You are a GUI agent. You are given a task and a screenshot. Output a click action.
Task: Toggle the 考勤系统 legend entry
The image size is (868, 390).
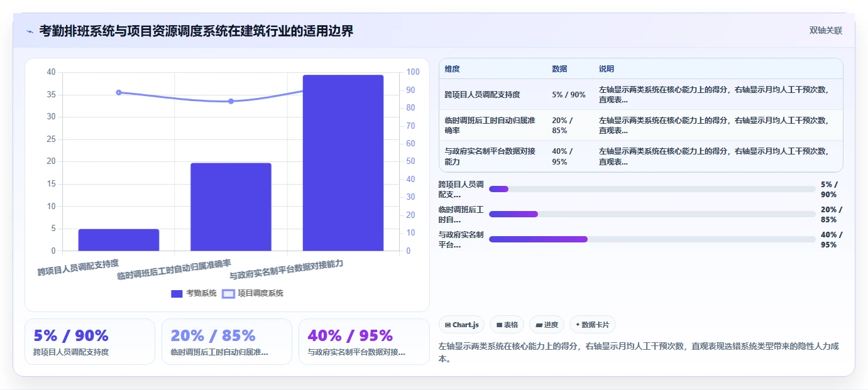[x=194, y=293]
